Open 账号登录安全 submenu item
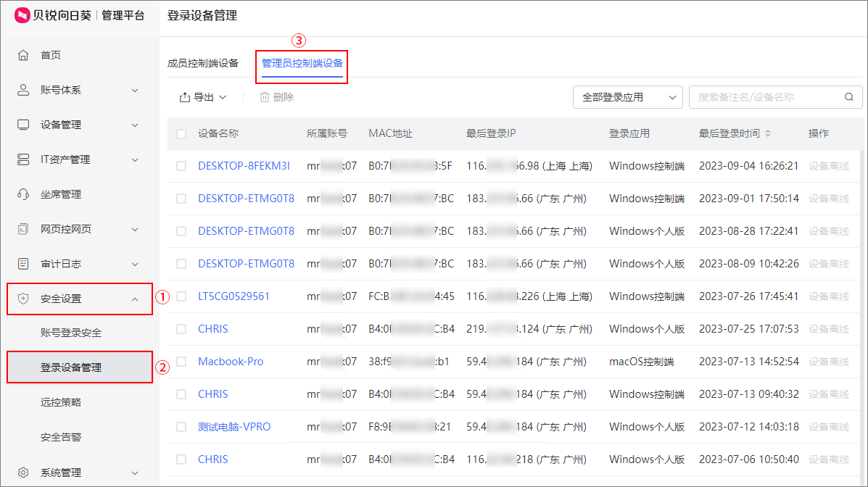This screenshot has height=487, width=868. point(71,333)
